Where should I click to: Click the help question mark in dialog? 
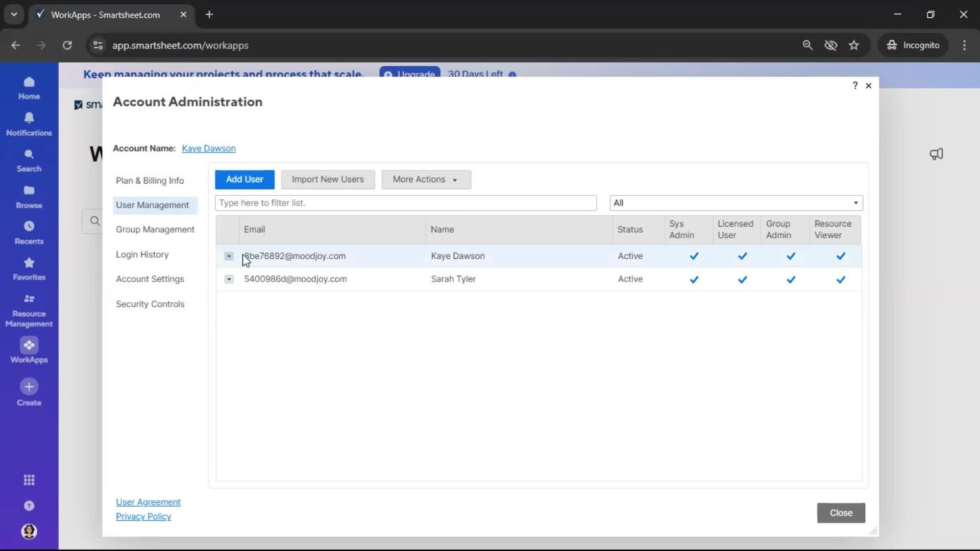pos(855,85)
